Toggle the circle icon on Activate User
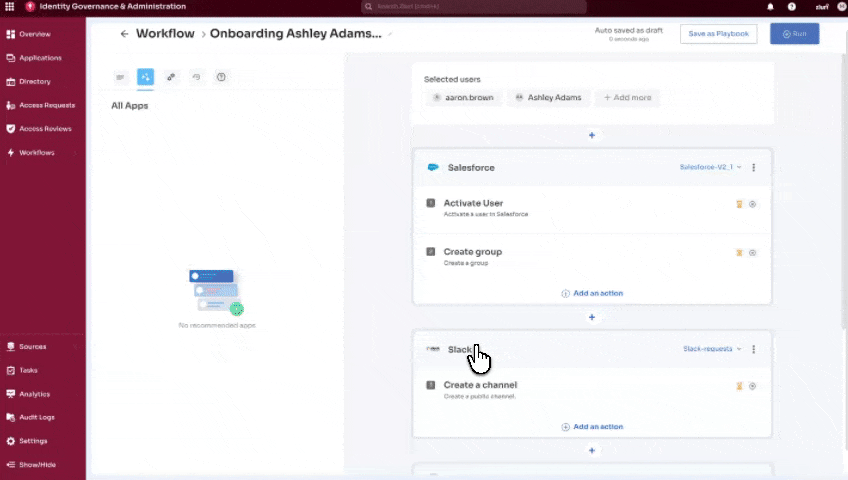The image size is (848, 480). coord(752,204)
